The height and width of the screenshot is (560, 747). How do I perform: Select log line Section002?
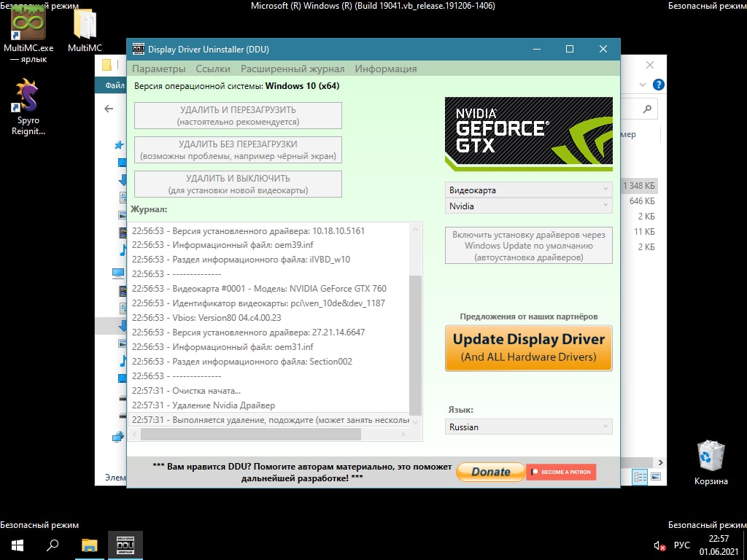(x=268, y=362)
